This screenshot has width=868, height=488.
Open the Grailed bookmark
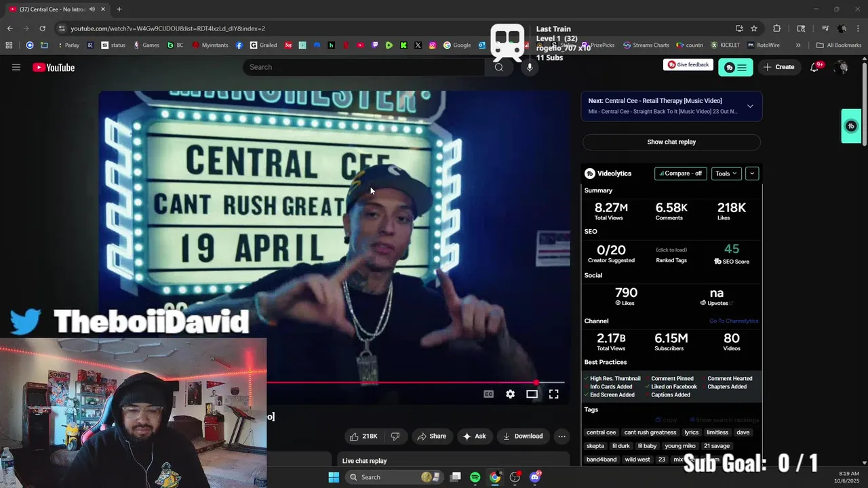pyautogui.click(x=263, y=45)
